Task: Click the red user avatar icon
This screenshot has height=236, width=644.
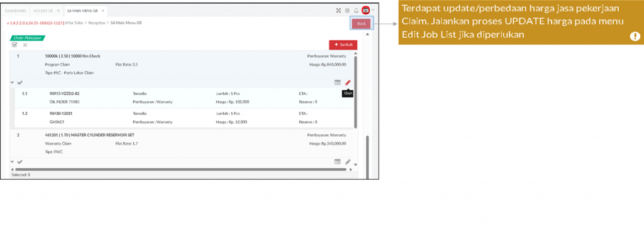Action: (365, 10)
